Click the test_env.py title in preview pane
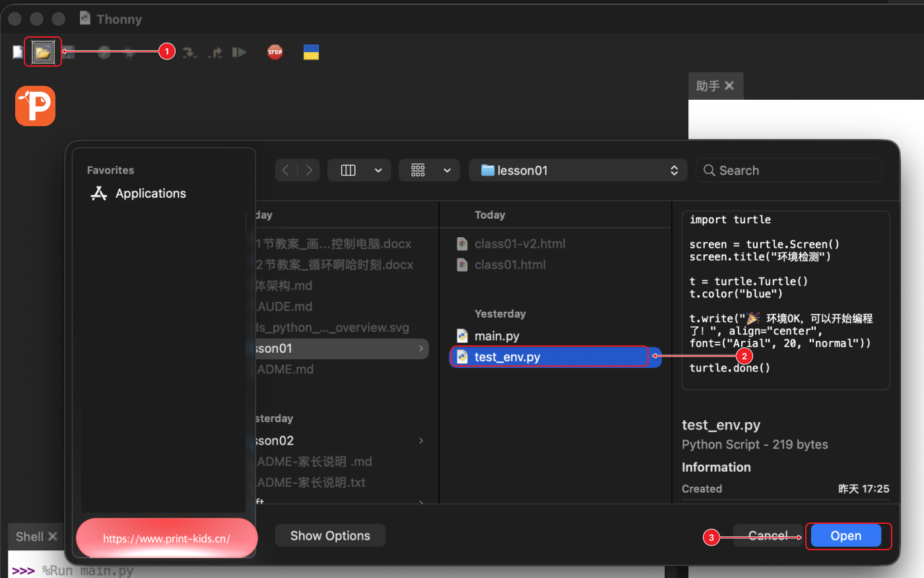The width and height of the screenshot is (924, 578). point(721,425)
